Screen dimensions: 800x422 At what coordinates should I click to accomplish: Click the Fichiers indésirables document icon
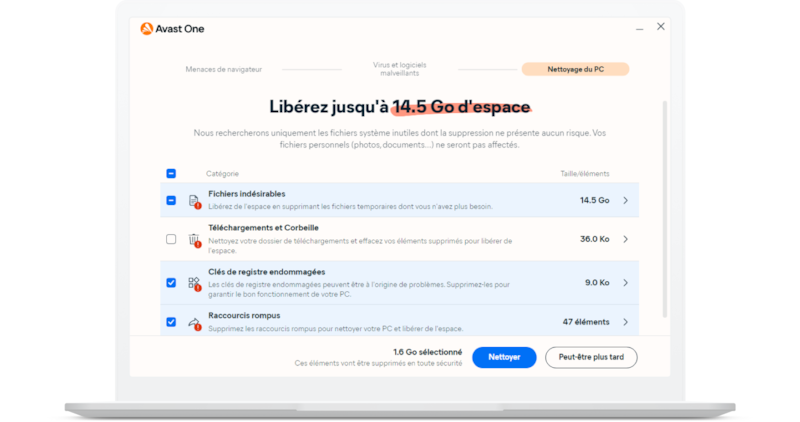[x=193, y=201]
